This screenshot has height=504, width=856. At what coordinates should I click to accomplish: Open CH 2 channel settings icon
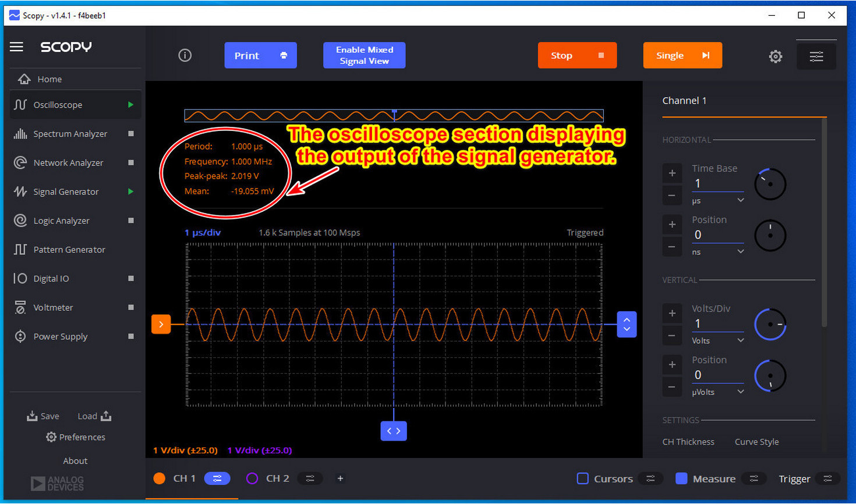(x=310, y=478)
